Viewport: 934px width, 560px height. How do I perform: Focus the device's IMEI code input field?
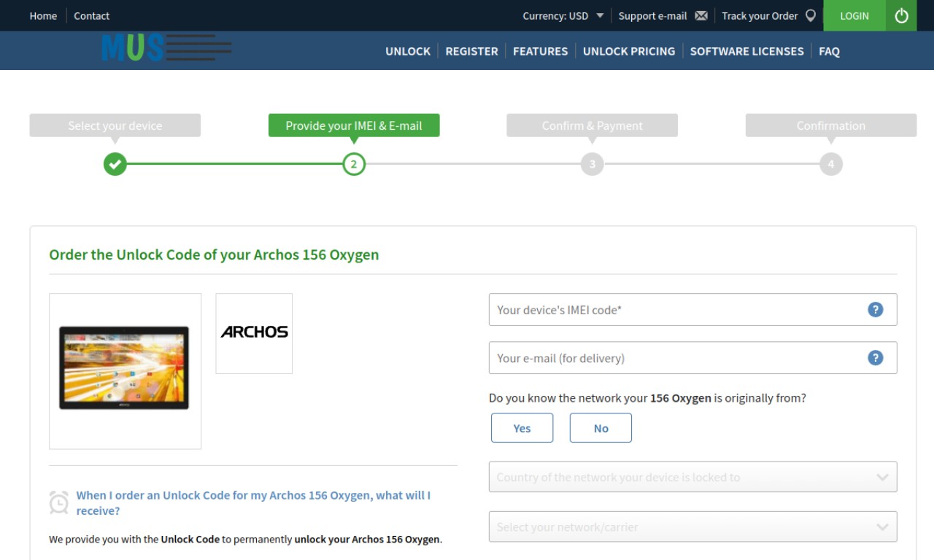[x=692, y=309]
